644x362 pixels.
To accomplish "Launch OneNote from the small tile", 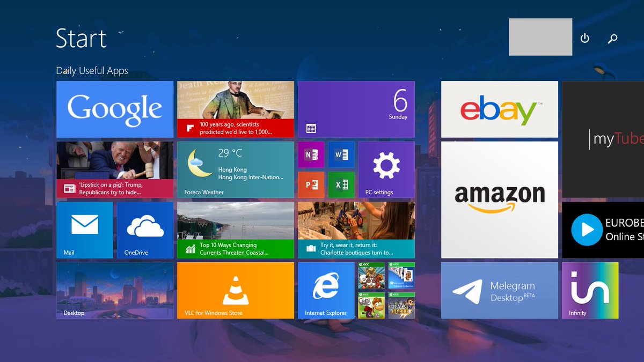I will click(x=311, y=154).
